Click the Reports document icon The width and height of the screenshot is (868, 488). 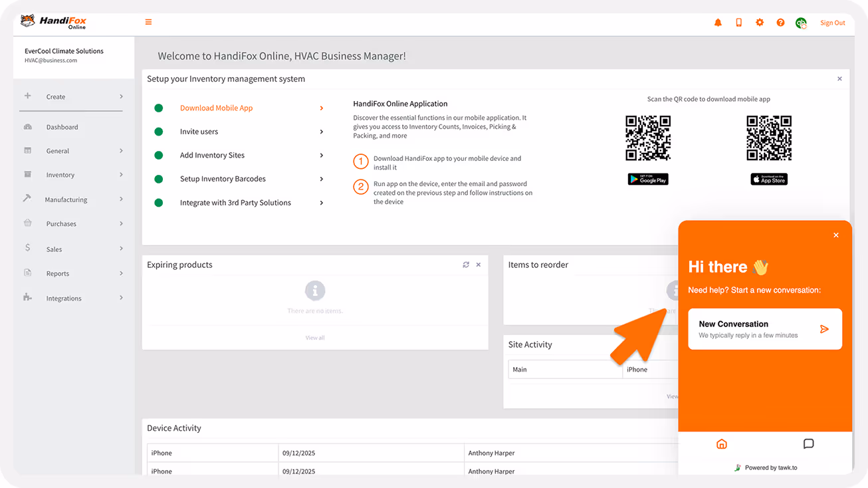coord(27,273)
